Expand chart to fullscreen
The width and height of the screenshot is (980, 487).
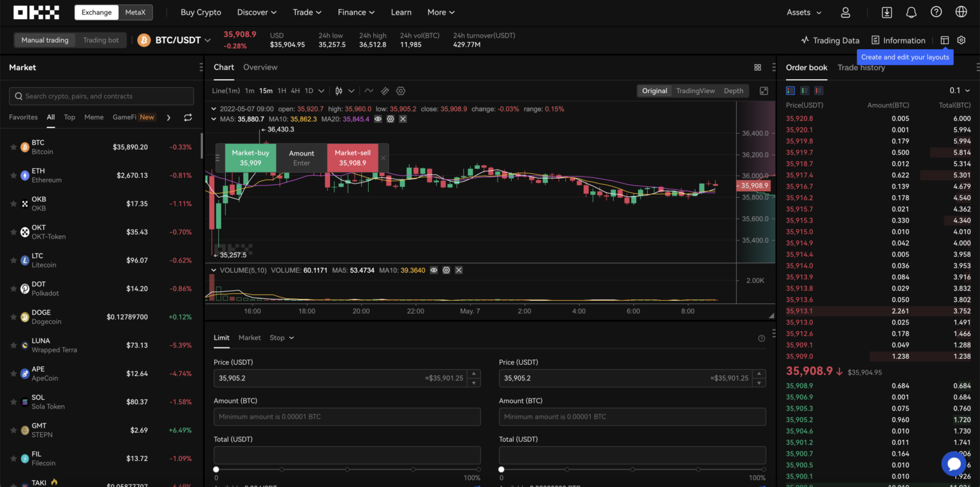point(764,91)
